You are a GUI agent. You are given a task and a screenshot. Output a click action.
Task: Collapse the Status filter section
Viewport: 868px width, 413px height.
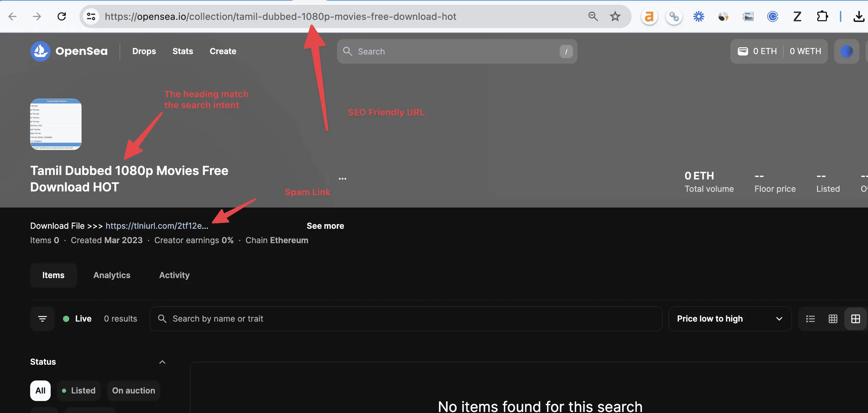click(x=162, y=362)
